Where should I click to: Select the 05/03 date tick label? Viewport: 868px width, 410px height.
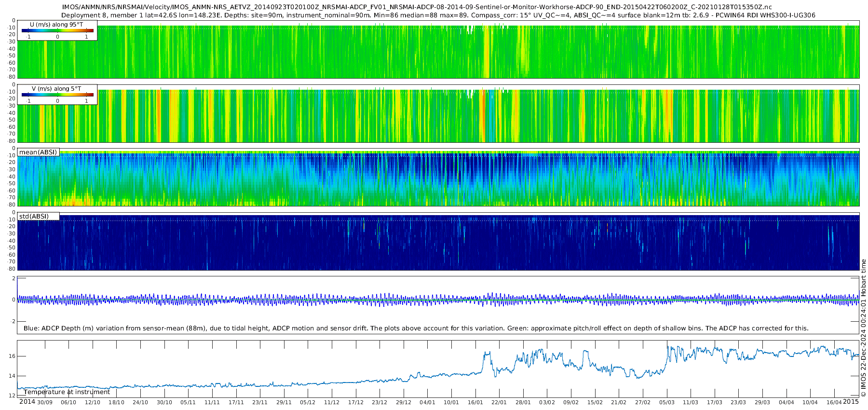667,402
